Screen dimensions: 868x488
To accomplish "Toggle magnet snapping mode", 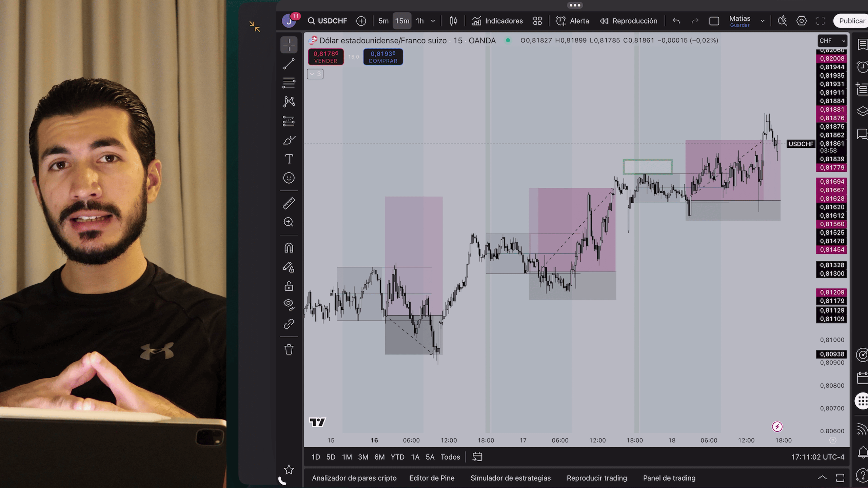I will click(x=289, y=248).
